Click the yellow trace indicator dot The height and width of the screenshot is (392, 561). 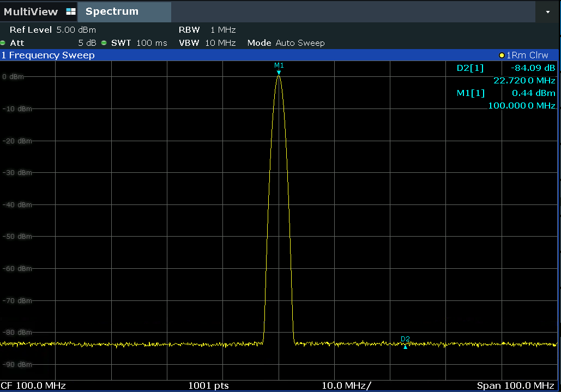coord(502,56)
